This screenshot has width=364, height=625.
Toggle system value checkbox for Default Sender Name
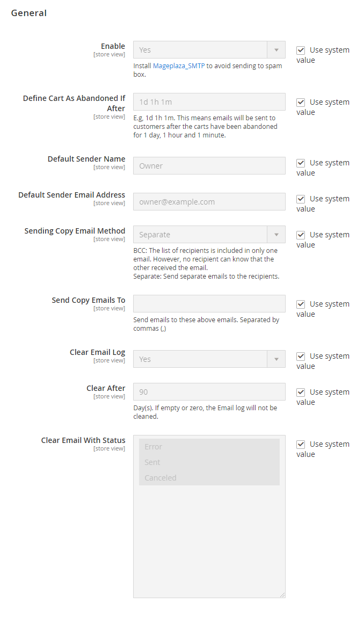coord(301,163)
